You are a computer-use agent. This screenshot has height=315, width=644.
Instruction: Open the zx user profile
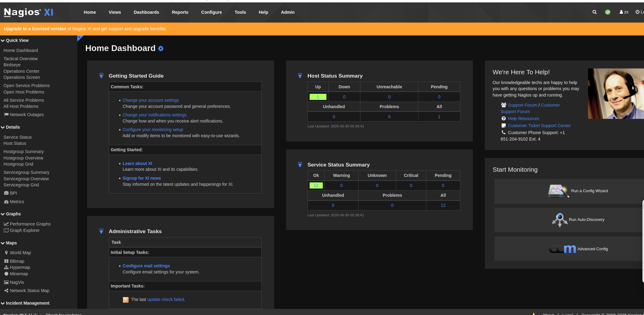pos(624,12)
